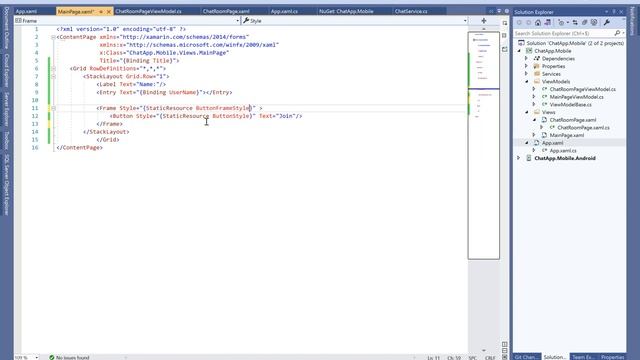Open the NuGet: ChatApp.Mobile tab
Image resolution: width=640 pixels, height=360 pixels.
pyautogui.click(x=346, y=11)
